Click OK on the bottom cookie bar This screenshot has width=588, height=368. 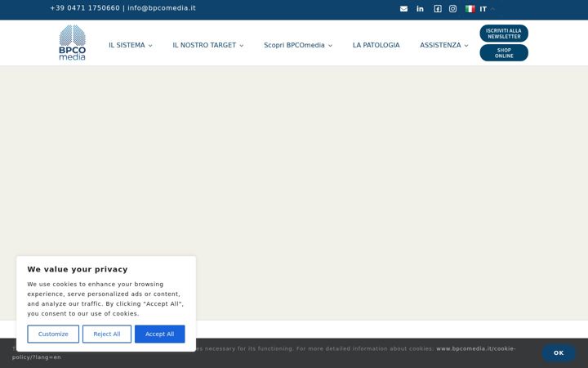coord(559,353)
